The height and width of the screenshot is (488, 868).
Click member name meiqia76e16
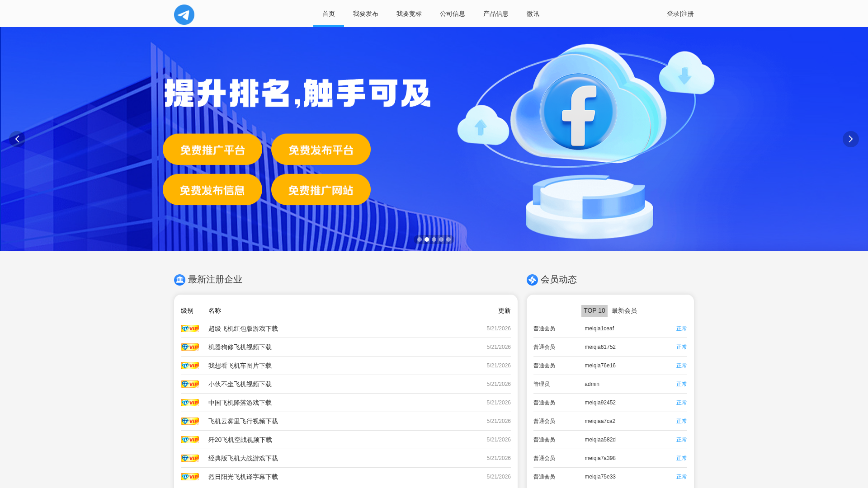[x=600, y=366]
